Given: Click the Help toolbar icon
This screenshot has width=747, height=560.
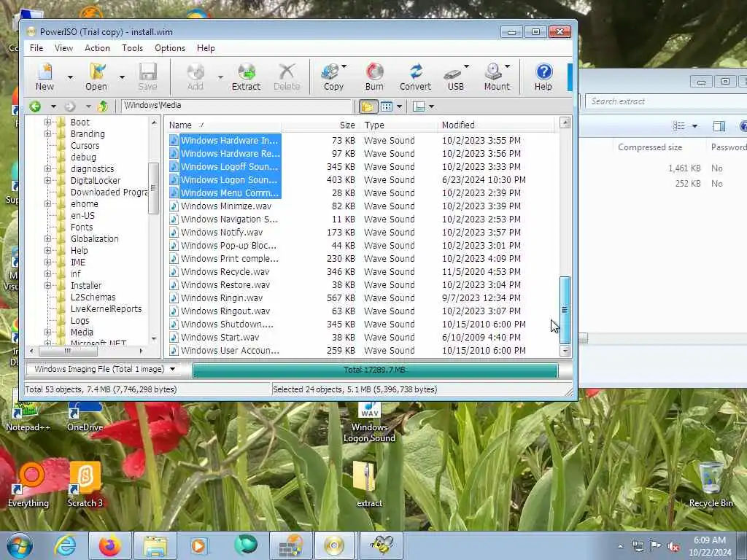Looking at the screenshot, I should tap(543, 77).
